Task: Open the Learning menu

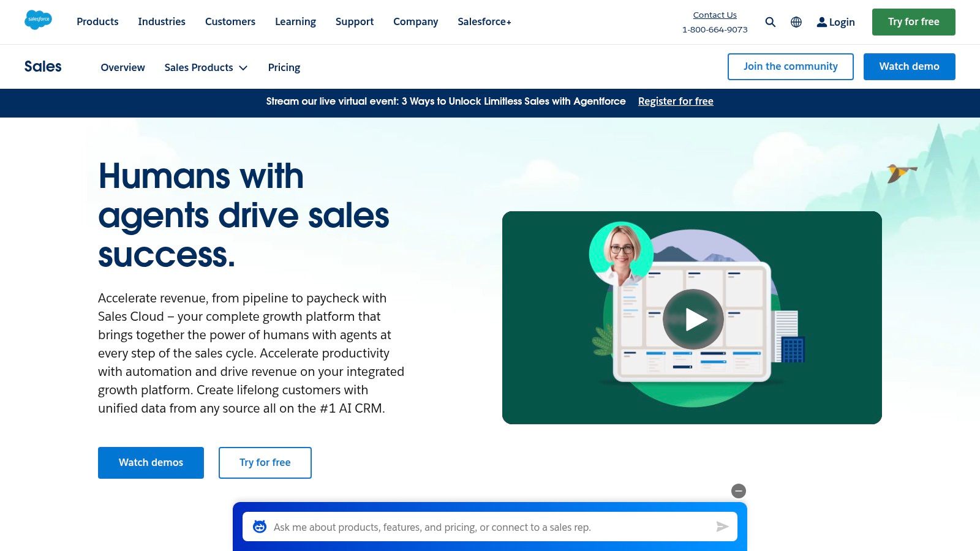Action: (295, 21)
